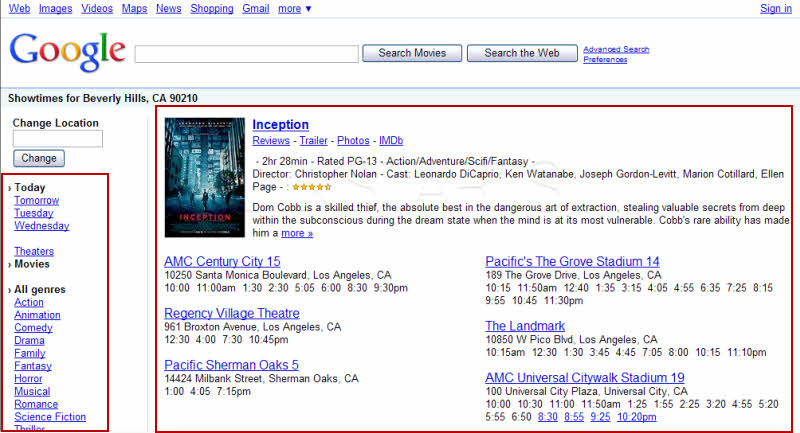The image size is (800, 433).
Task: Select the 8:55 showtime at Universal Citywalk
Action: [574, 417]
